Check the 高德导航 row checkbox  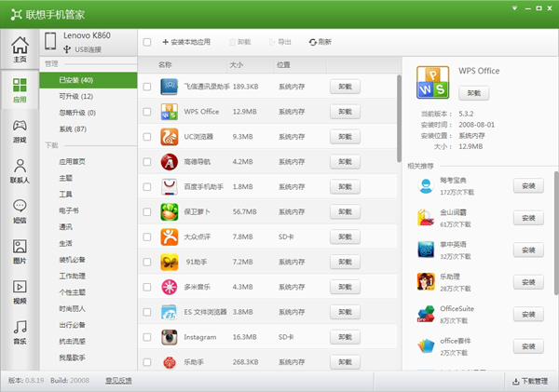click(147, 162)
